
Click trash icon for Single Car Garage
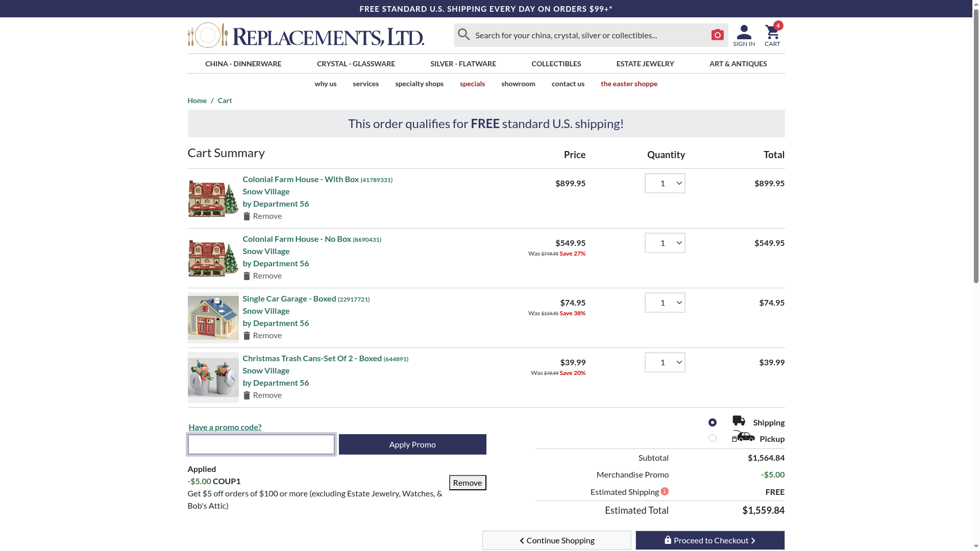(247, 336)
